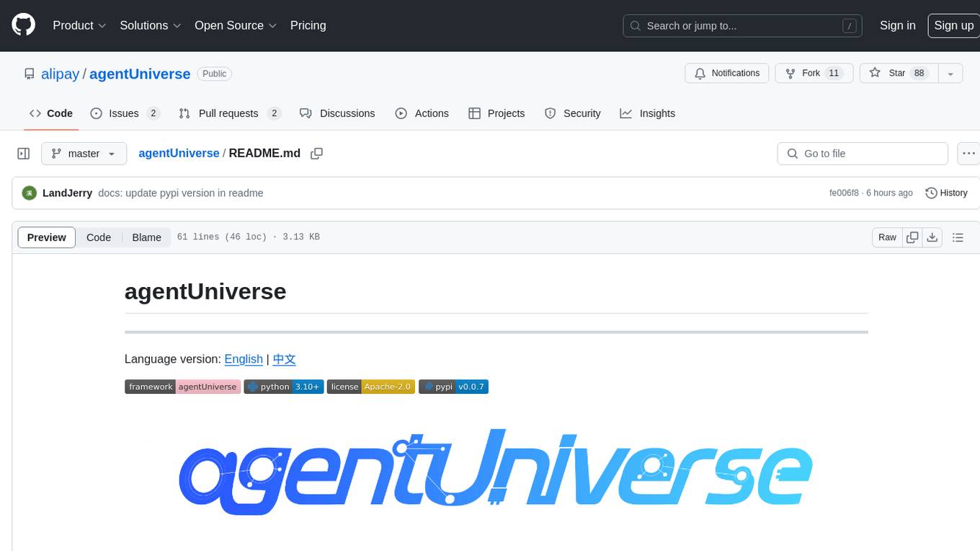Go to the GitHub homepage logo
The width and height of the screenshot is (980, 551).
click(23, 25)
